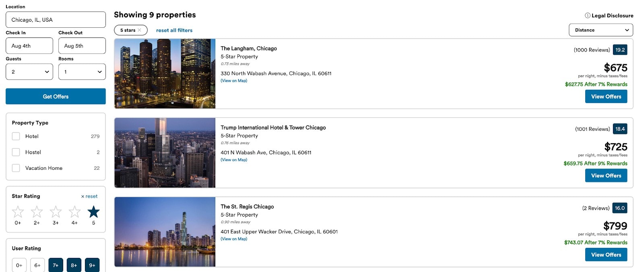Click the (1001 Reviews) text
644x272 pixels.
click(592, 129)
